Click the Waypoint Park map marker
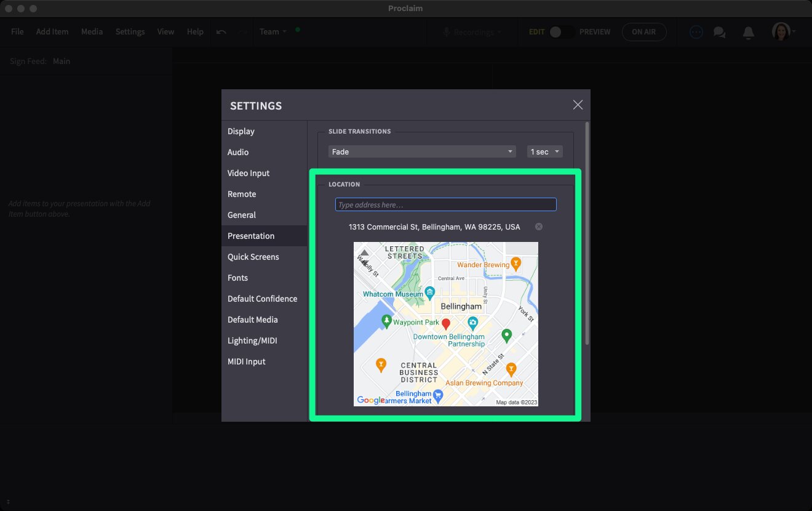The image size is (812, 511). coord(386,320)
